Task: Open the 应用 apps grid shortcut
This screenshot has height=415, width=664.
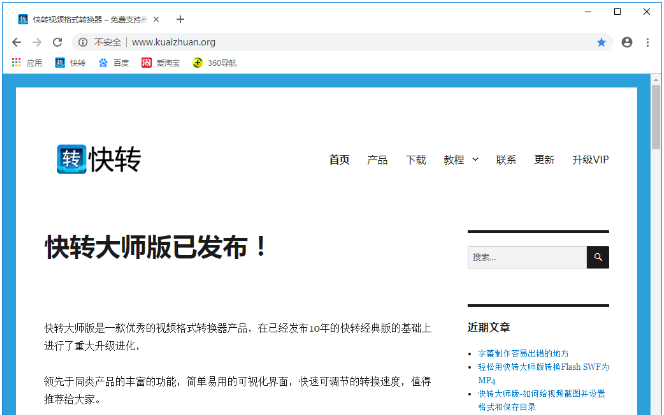Action: pyautogui.click(x=27, y=63)
